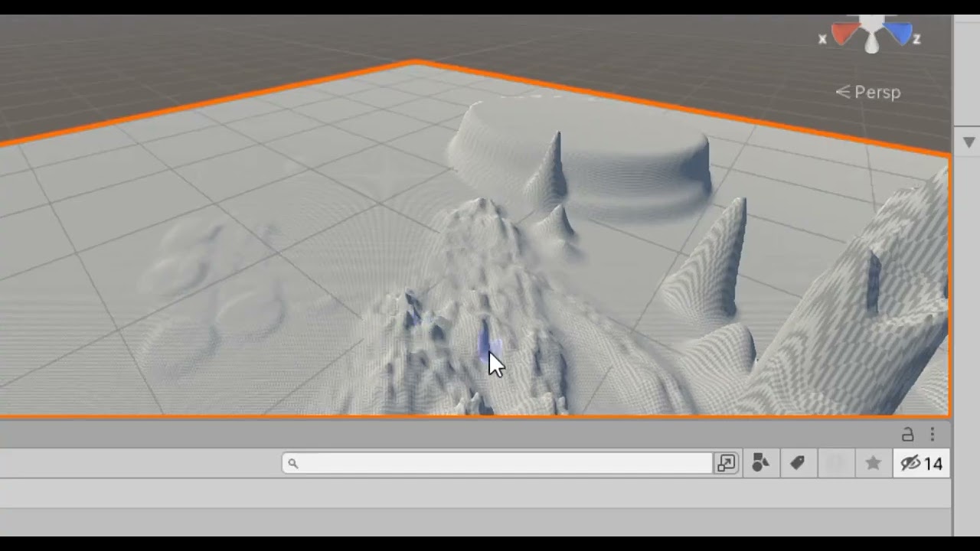Open the dropdown arrow beside the scene view
Viewport: 980px width, 551px height.
pyautogui.click(x=969, y=142)
